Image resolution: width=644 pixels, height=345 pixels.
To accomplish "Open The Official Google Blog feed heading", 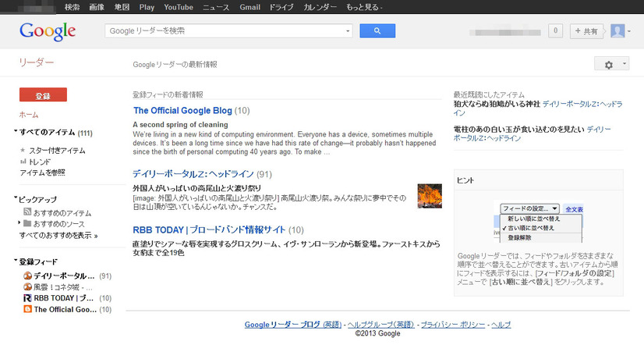I will click(x=182, y=110).
